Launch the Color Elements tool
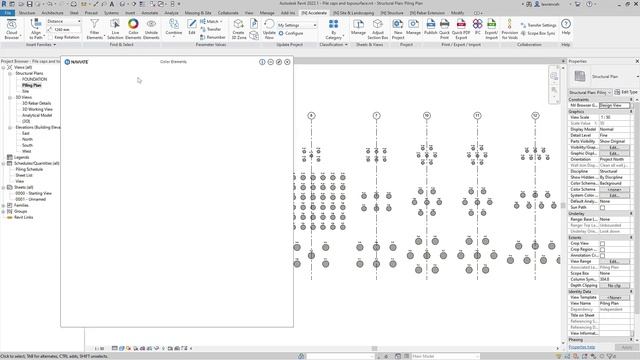 133,29
